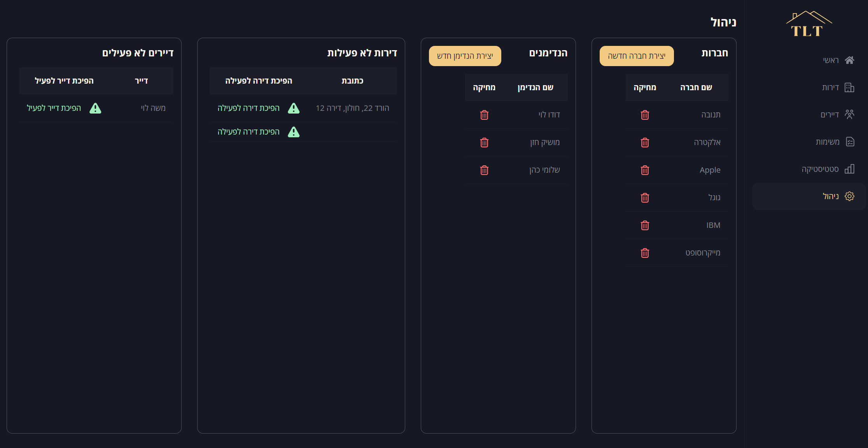Click warning icon in the second inactive apartment row
This screenshot has height=448, width=868.
[x=294, y=132]
